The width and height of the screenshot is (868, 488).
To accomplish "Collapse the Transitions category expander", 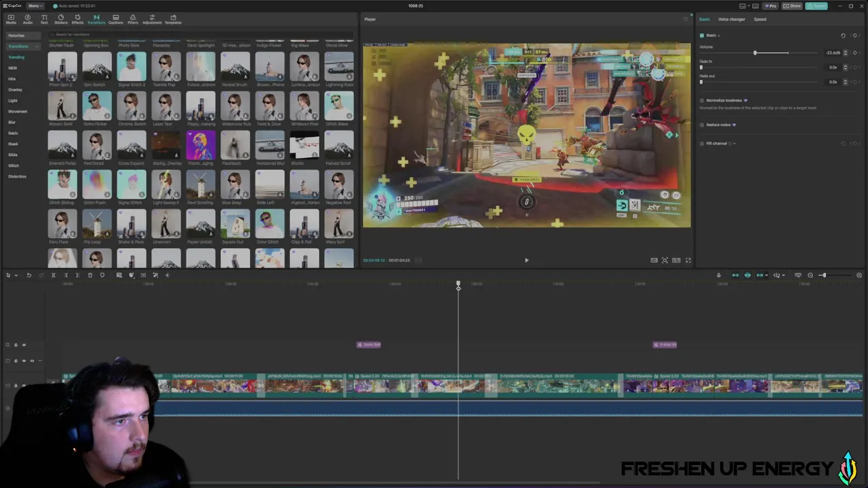I will 36,46.
